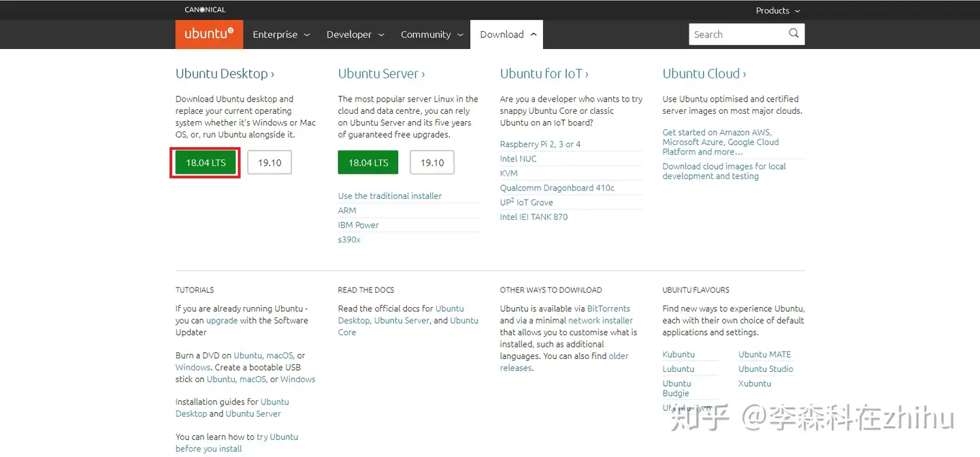The image size is (980, 457).
Task: Focus the Search input field
Action: 738,34
